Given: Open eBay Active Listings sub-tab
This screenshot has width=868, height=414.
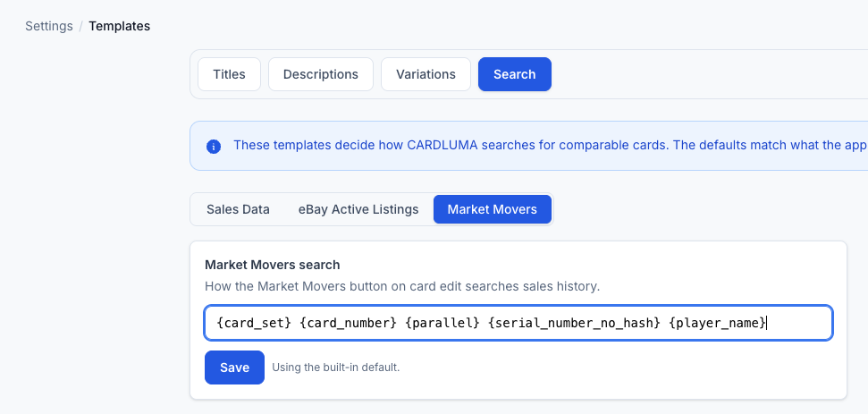Looking at the screenshot, I should pos(358,209).
